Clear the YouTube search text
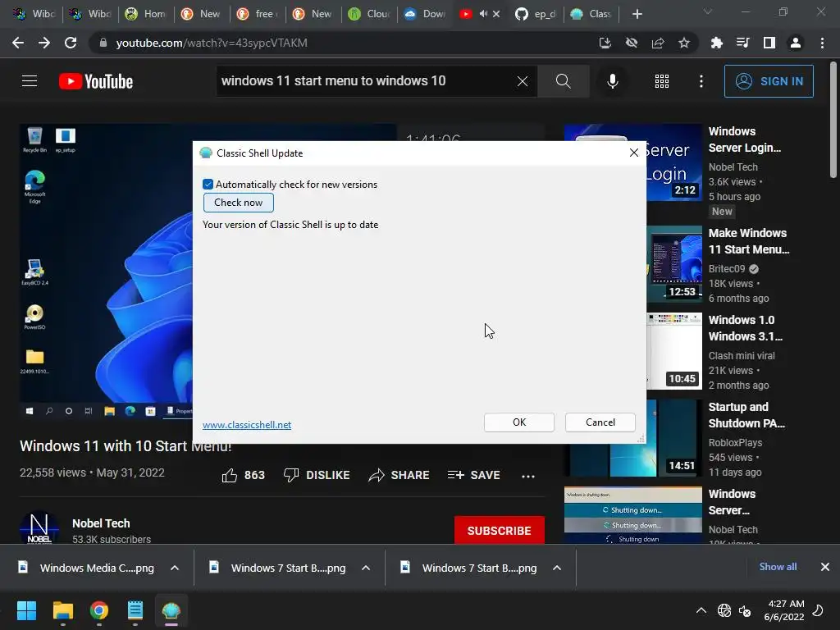 tap(523, 81)
